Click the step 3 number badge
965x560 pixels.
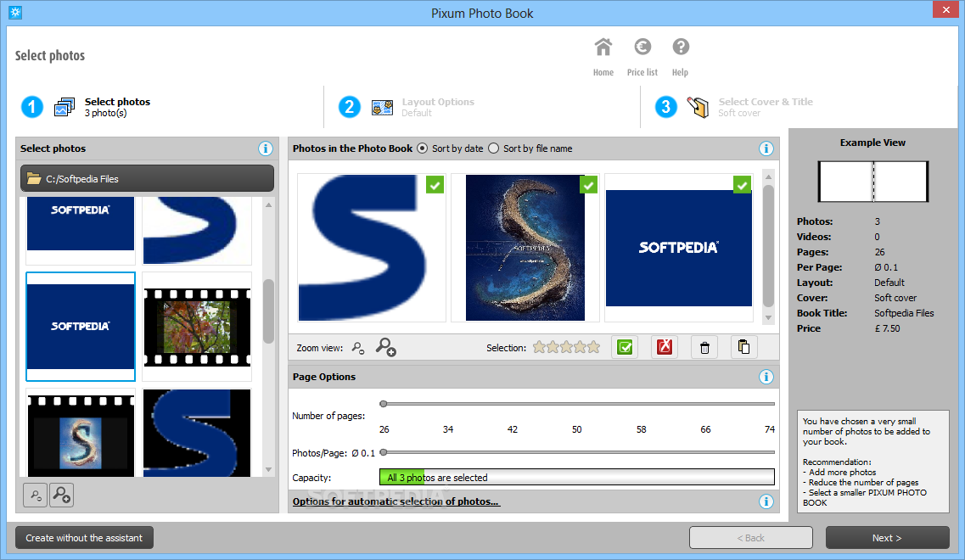[666, 107]
